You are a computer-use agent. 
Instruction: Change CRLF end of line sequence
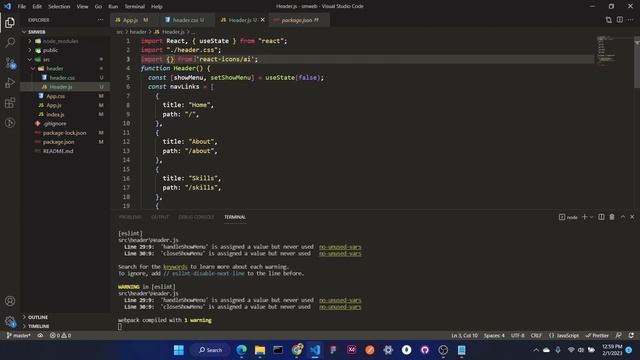click(x=536, y=336)
